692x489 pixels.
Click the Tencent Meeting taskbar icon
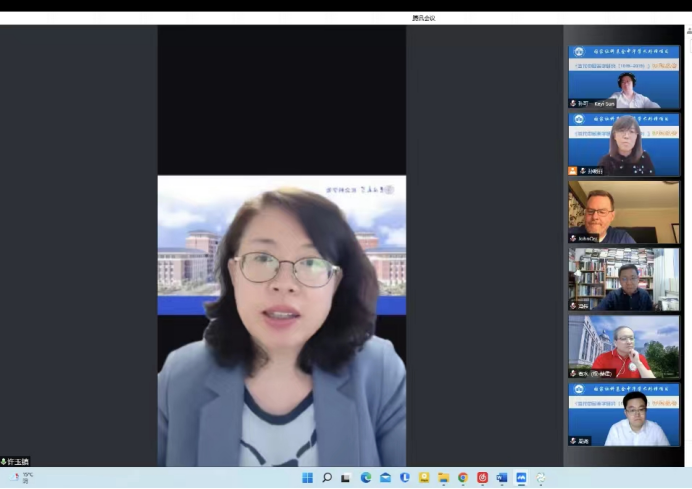tap(521, 478)
